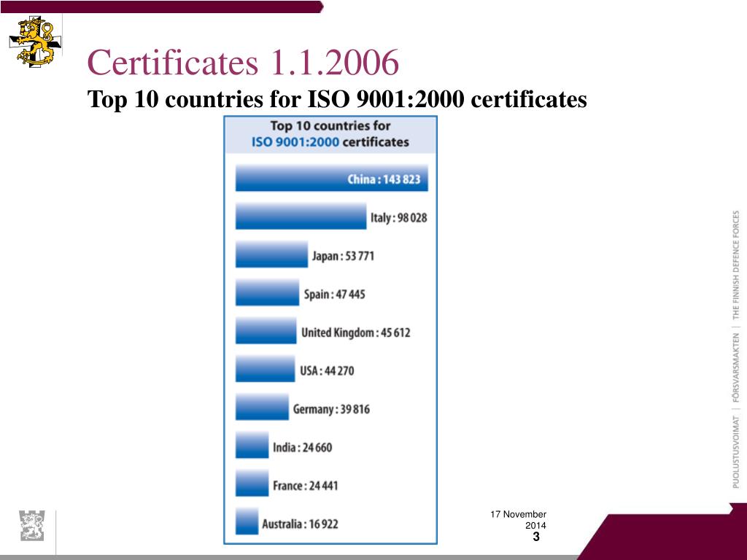Click the France bar in chart

252,483
